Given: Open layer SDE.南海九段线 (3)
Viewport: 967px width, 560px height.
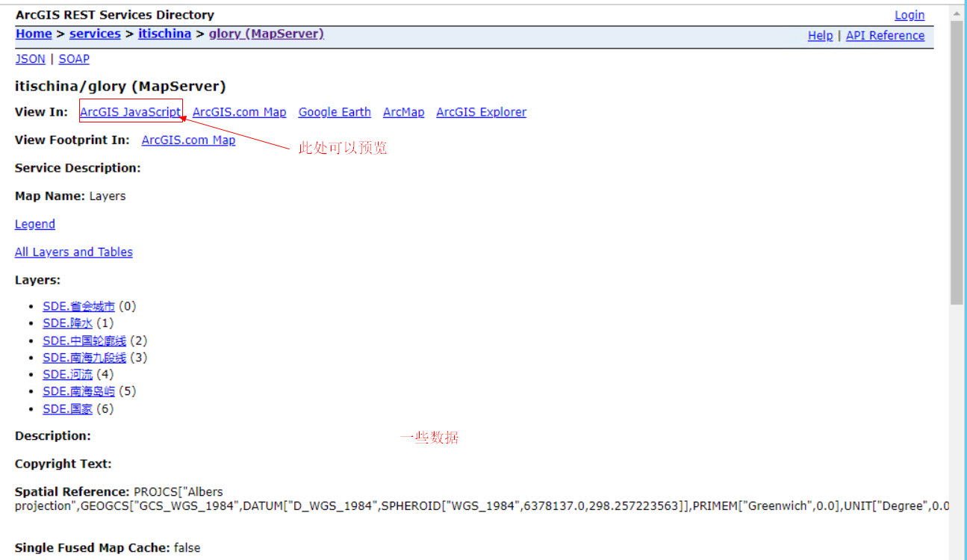Looking at the screenshot, I should [x=84, y=358].
